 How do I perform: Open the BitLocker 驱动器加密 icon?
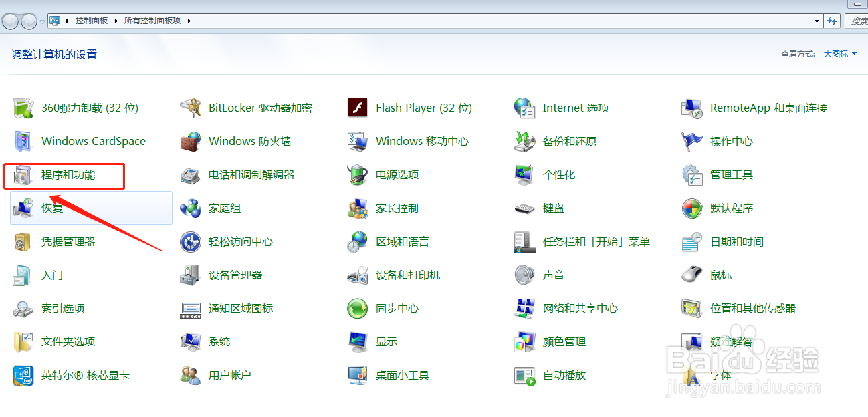click(x=191, y=108)
